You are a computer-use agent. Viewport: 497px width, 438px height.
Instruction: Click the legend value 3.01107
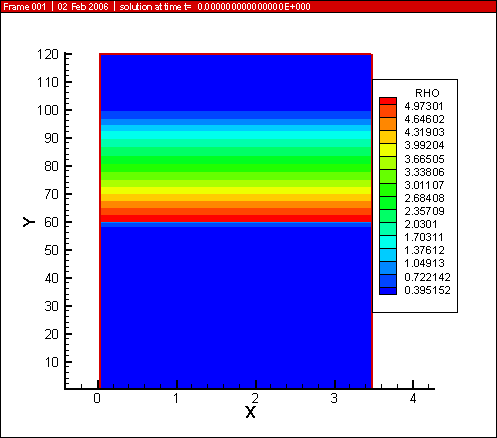click(424, 185)
